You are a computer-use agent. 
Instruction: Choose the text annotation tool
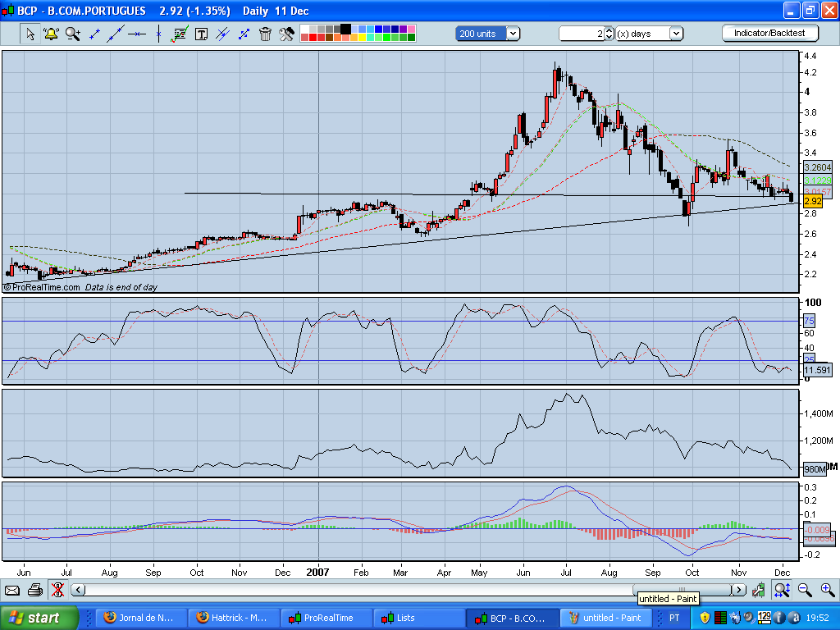coord(201,34)
